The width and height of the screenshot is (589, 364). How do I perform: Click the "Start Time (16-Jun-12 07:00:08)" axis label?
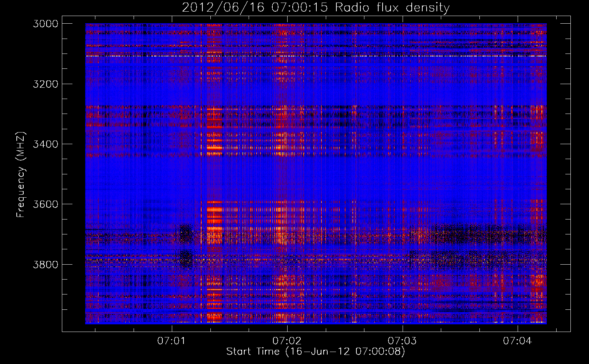pos(316,352)
